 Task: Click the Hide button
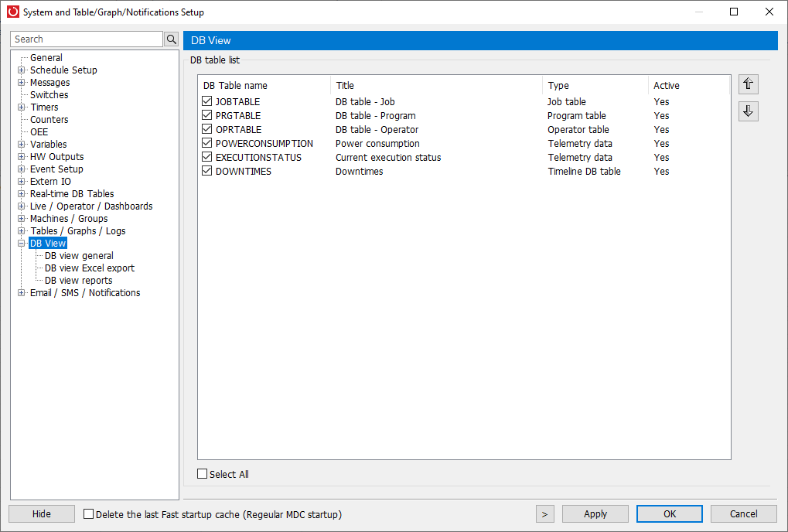click(x=42, y=514)
